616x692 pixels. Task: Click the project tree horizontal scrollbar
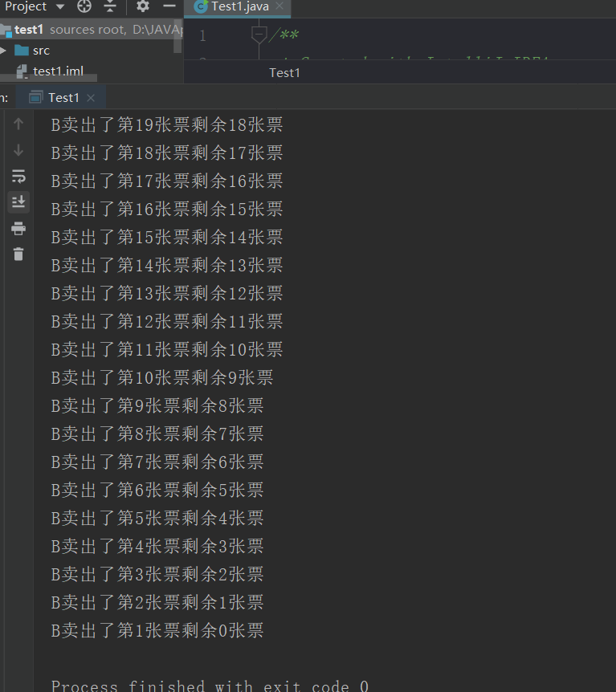(x=48, y=79)
